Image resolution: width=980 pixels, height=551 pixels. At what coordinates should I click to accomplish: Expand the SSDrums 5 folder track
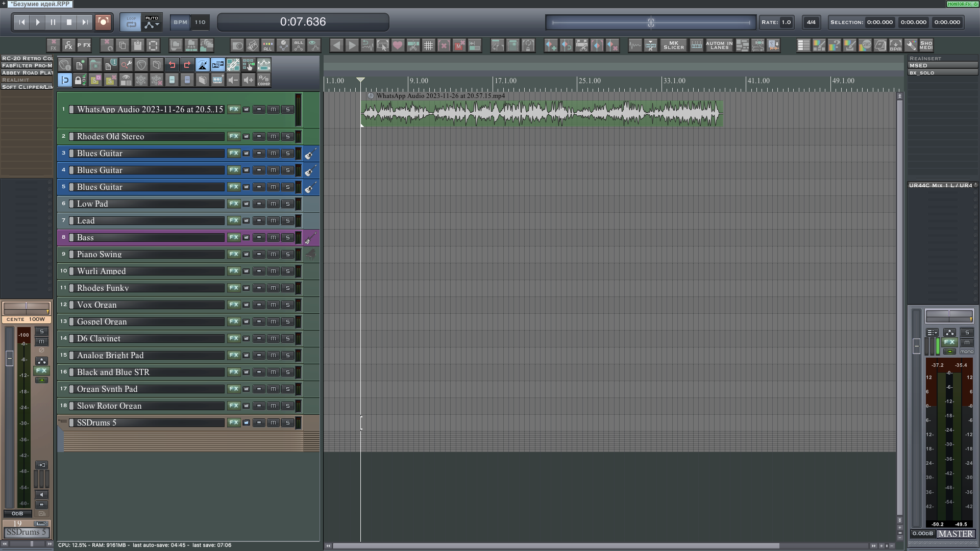pyautogui.click(x=63, y=422)
